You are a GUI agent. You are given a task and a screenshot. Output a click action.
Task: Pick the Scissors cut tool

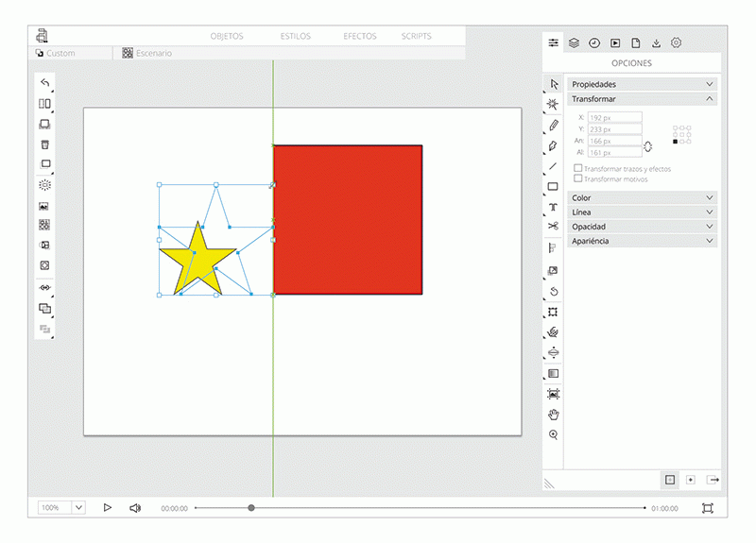coord(554,227)
